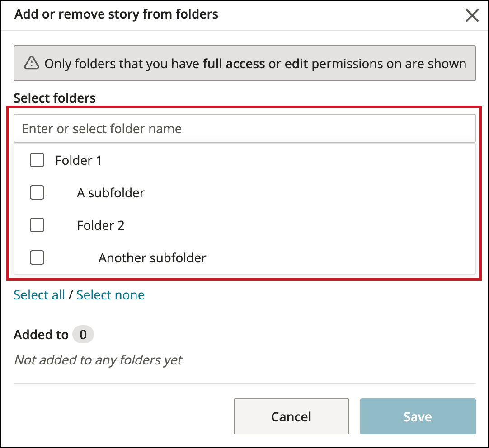Select the Folder 1 tree item
The height and width of the screenshot is (448, 489).
click(79, 160)
